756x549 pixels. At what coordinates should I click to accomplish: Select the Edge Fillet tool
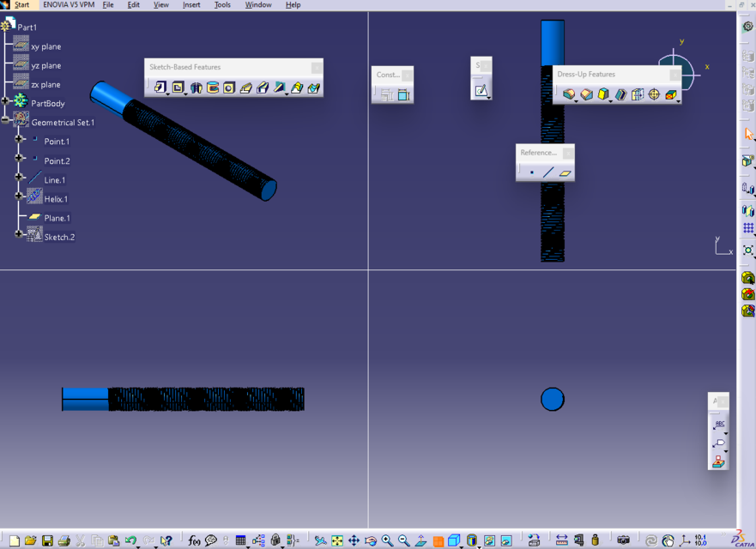[x=570, y=94]
